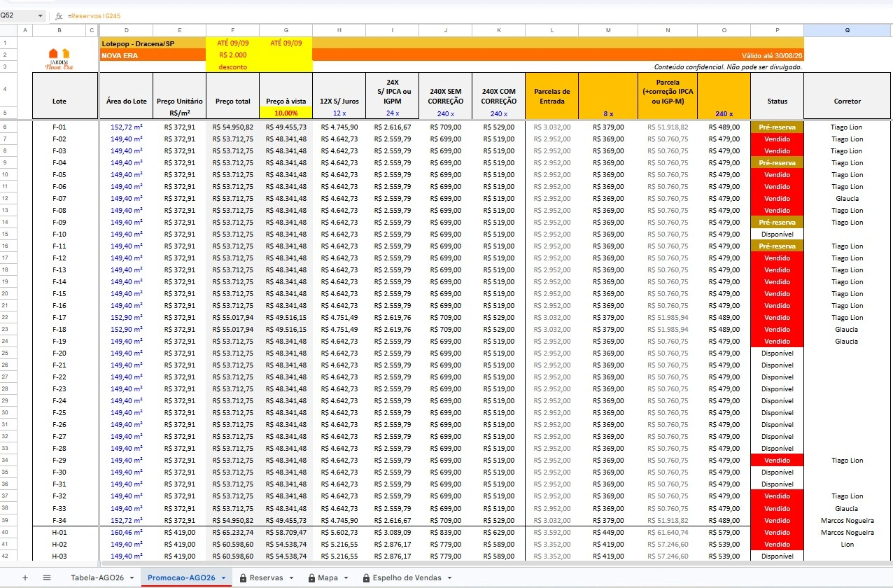The image size is (893, 588).
Task: Click unit price 'R$ 419,00' of lot H-03
Action: pyautogui.click(x=180, y=556)
